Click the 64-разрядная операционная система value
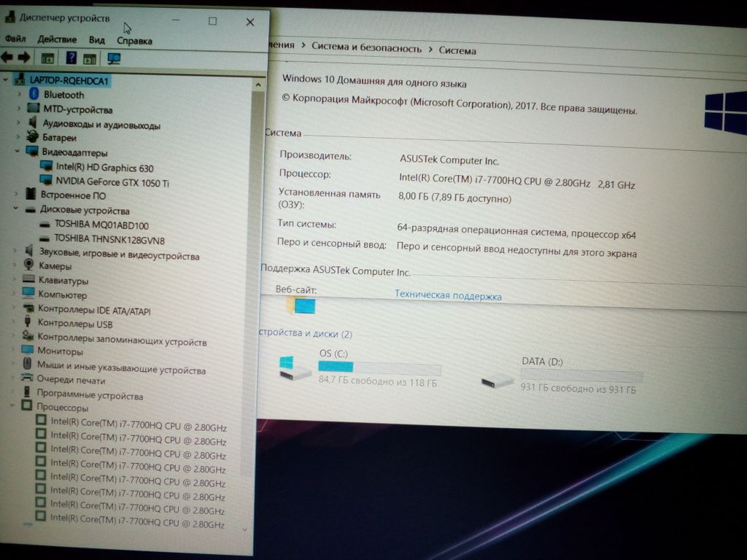The image size is (747, 560). pos(516,231)
